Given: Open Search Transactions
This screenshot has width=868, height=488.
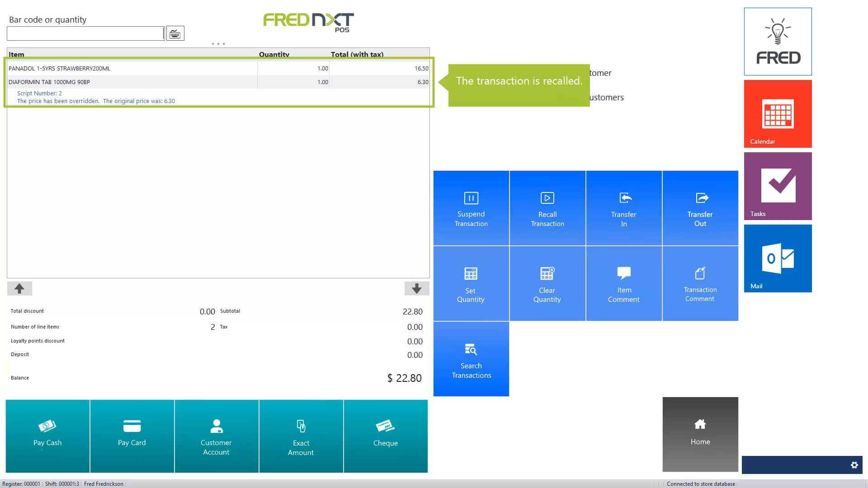Looking at the screenshot, I should click(471, 359).
